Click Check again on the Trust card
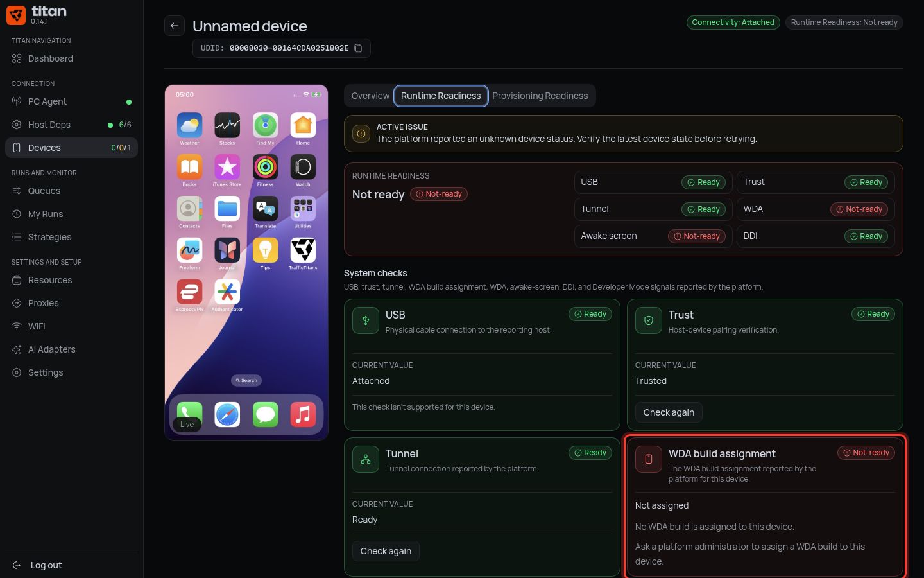This screenshot has width=924, height=578. pyautogui.click(x=669, y=412)
